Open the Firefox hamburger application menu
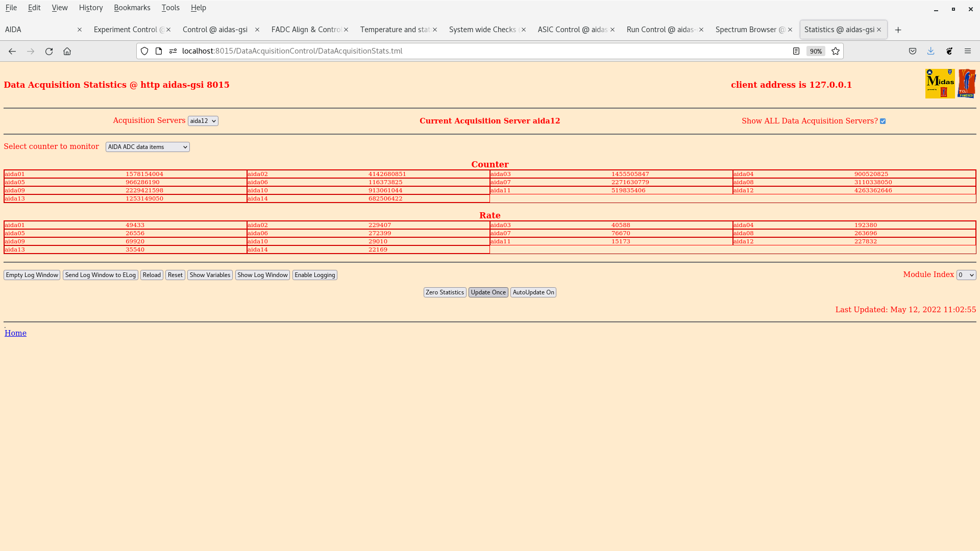Viewport: 980px width, 551px height. click(967, 51)
